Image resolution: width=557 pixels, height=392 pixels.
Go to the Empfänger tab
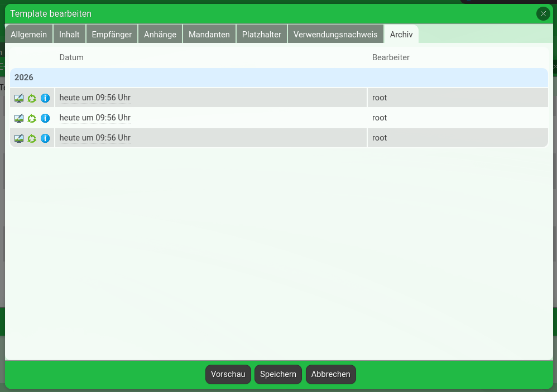112,35
